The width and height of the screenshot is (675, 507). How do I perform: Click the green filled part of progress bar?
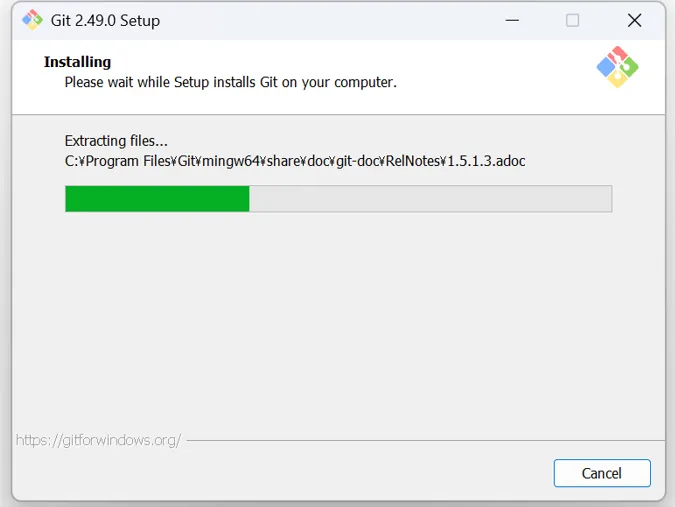pos(156,198)
